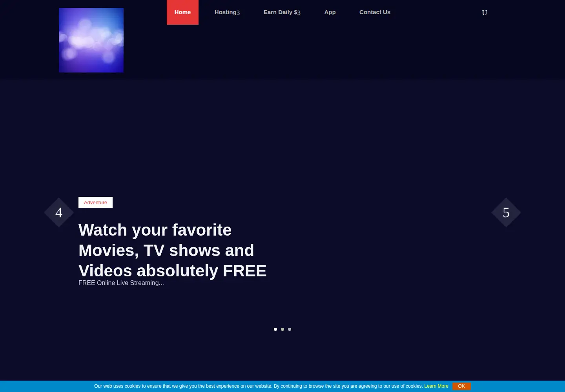Image resolution: width=565 pixels, height=392 pixels.
Task: Click 'FREE Online Live Streaming...' subtitle text
Action: point(121,283)
